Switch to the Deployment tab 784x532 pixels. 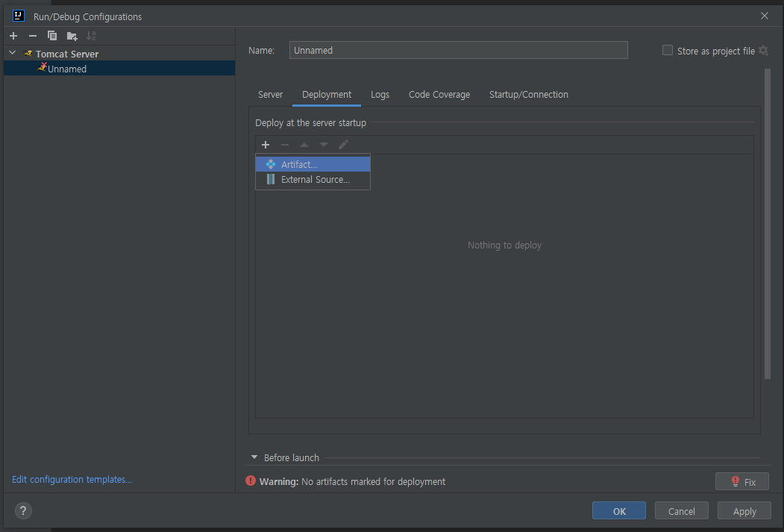click(327, 95)
